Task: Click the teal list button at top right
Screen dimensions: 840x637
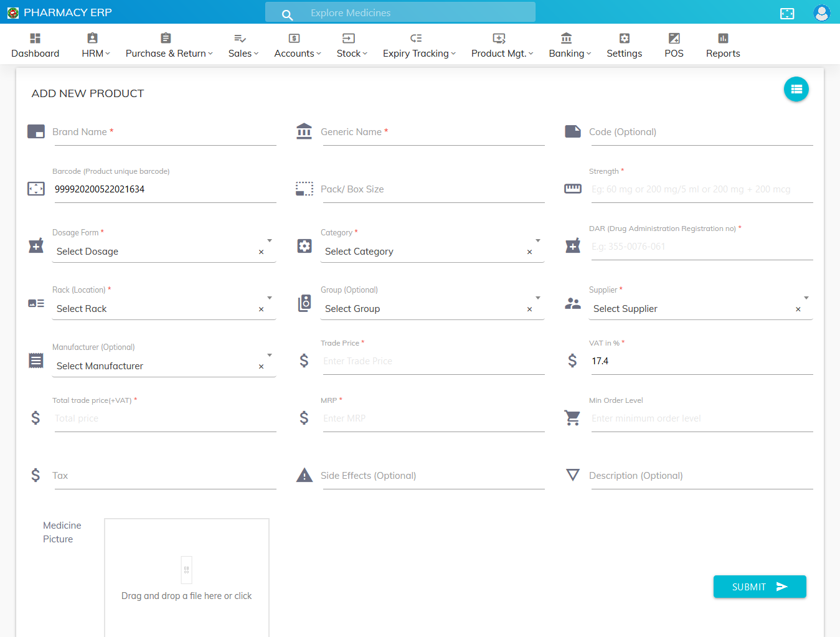Action: point(796,89)
